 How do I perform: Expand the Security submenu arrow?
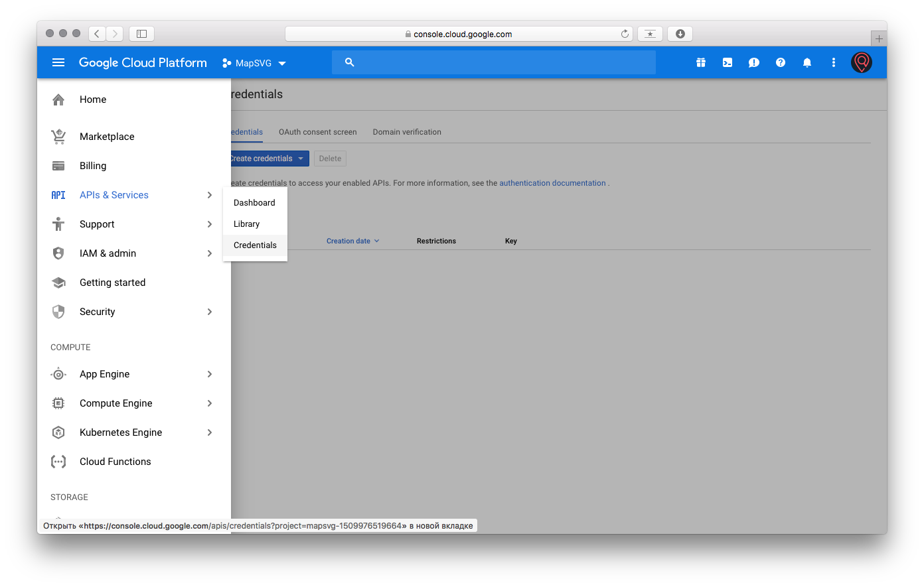(x=210, y=312)
